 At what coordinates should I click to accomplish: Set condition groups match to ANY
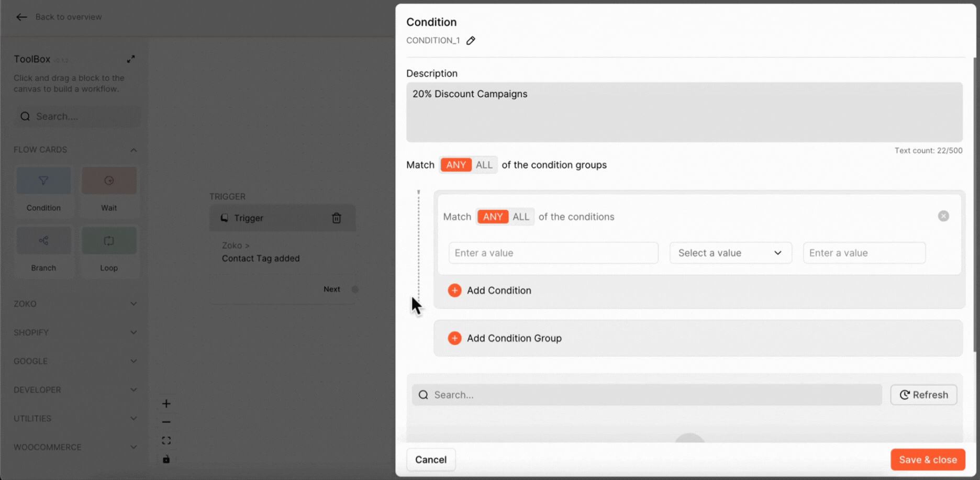(x=456, y=165)
